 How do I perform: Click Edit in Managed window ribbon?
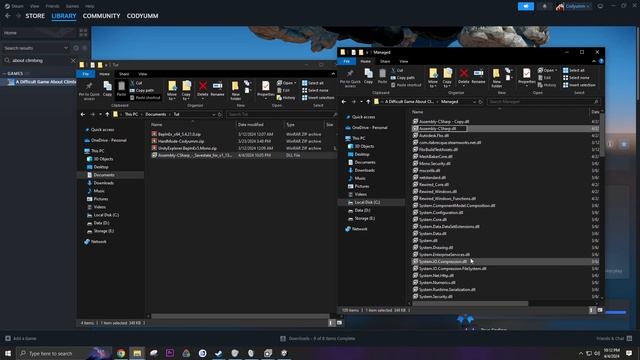tap(544, 78)
